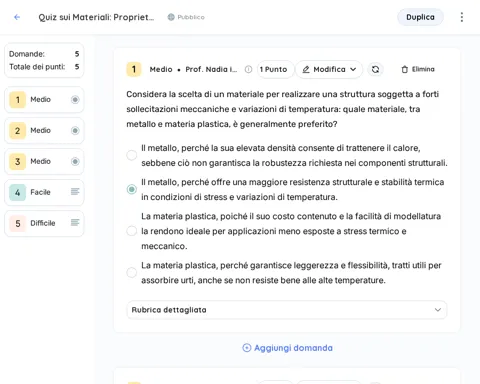The image size is (480, 384).
Task: Click the multiple-choice icon on sidebar question 3
Action: click(x=75, y=161)
